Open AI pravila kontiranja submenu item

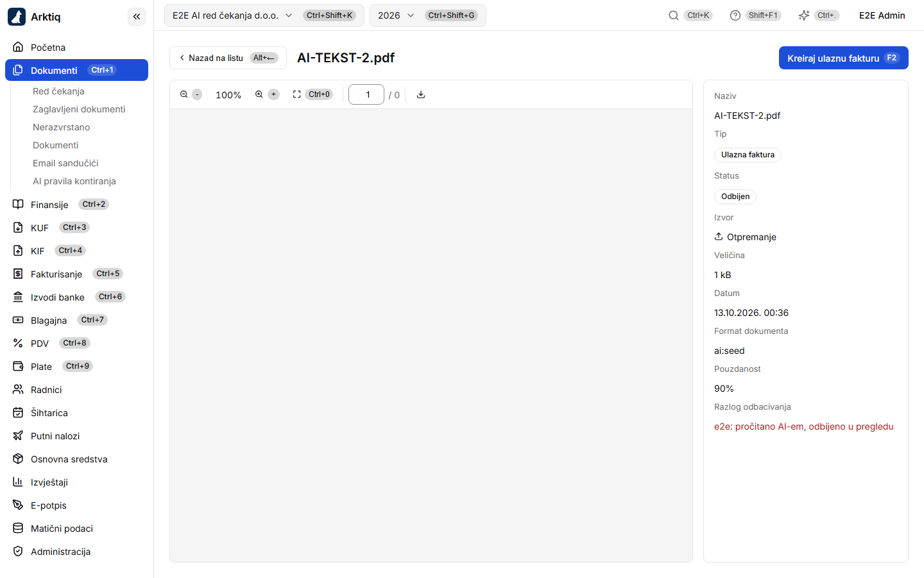coord(74,181)
